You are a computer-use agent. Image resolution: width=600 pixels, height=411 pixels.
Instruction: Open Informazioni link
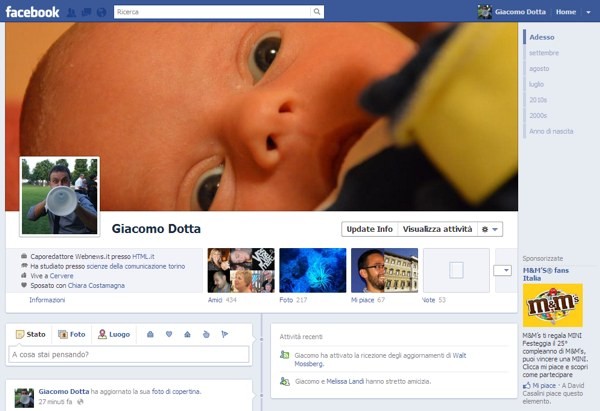[47, 300]
